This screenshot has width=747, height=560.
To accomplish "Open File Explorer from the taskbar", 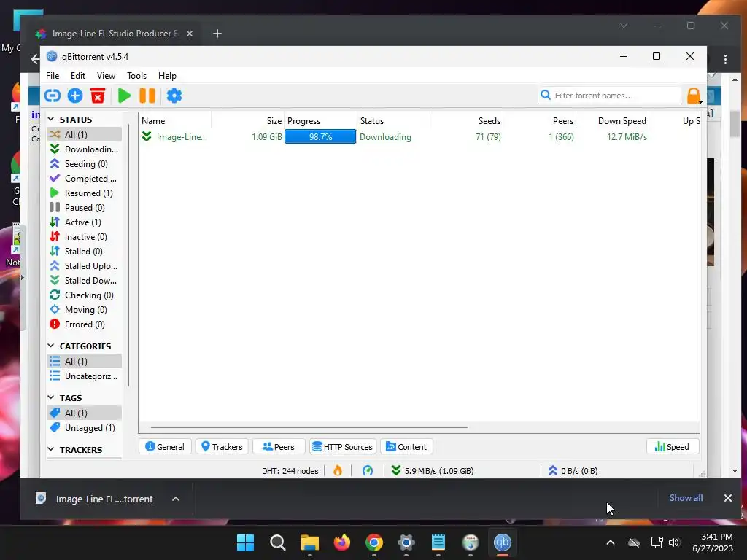I will [309, 542].
